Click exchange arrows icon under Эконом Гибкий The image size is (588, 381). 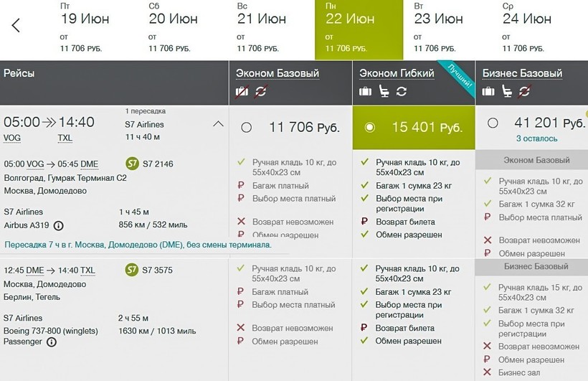[x=401, y=91]
